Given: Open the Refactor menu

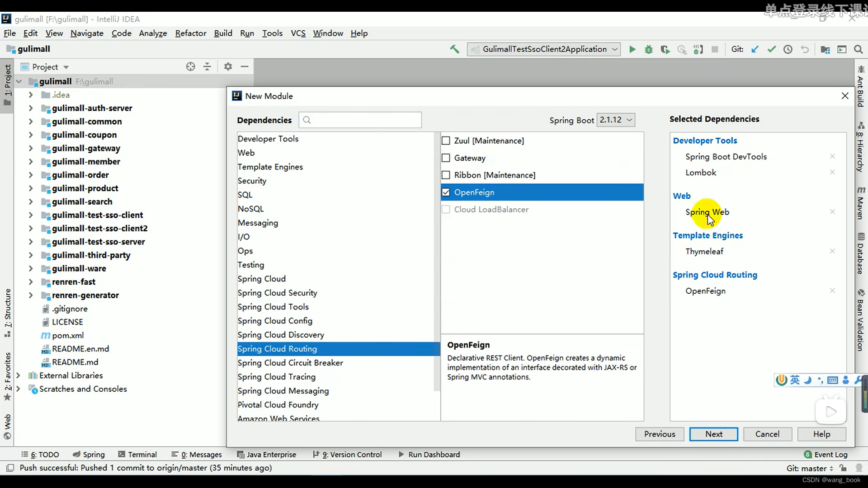Looking at the screenshot, I should click(190, 33).
